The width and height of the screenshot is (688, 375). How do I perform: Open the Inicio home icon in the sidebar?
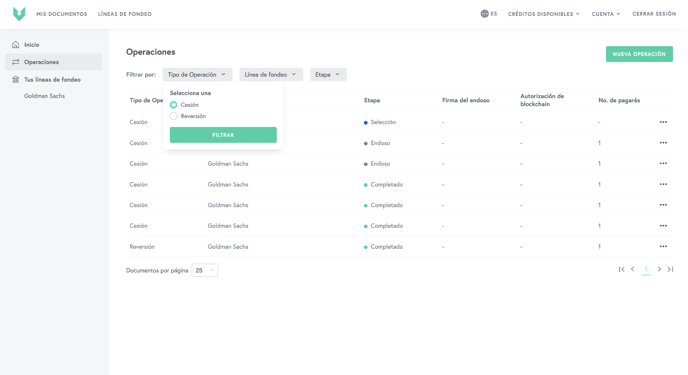tap(16, 45)
